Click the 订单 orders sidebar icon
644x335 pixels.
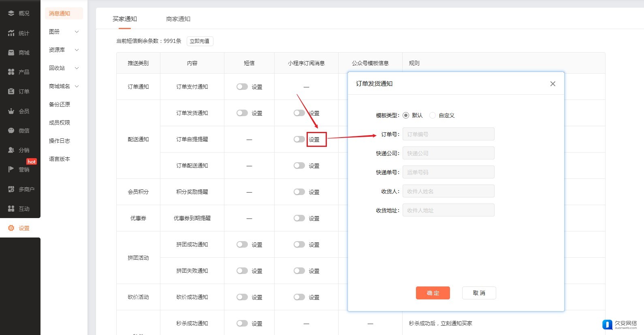11,91
